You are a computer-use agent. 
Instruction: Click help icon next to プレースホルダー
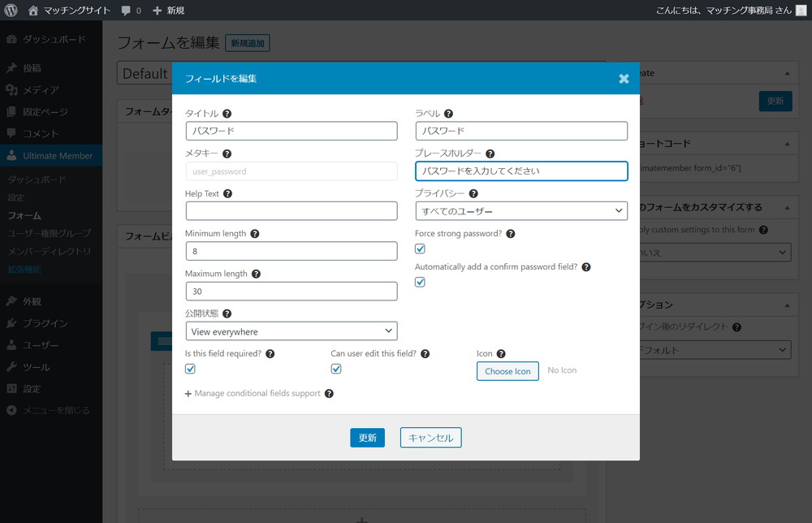[490, 153]
